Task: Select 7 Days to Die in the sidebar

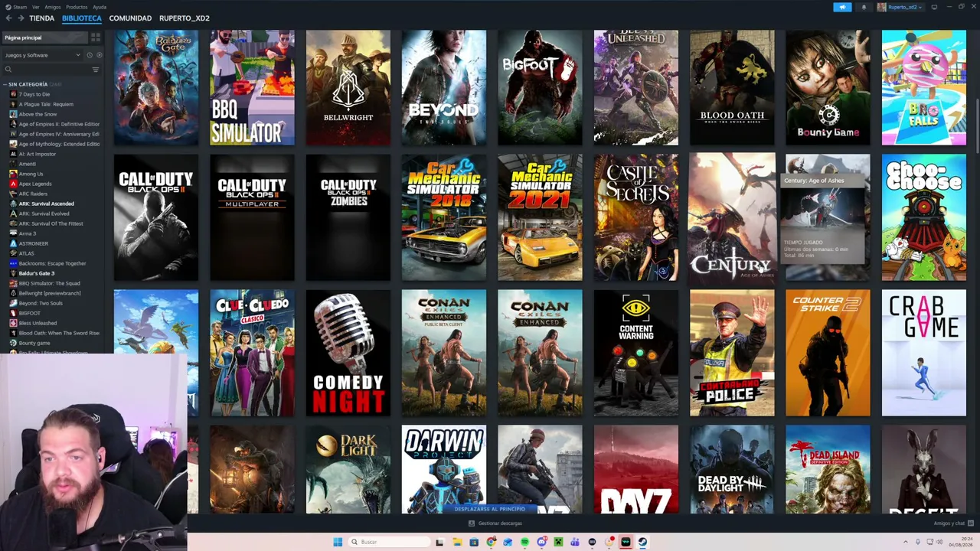Action: 34,94
